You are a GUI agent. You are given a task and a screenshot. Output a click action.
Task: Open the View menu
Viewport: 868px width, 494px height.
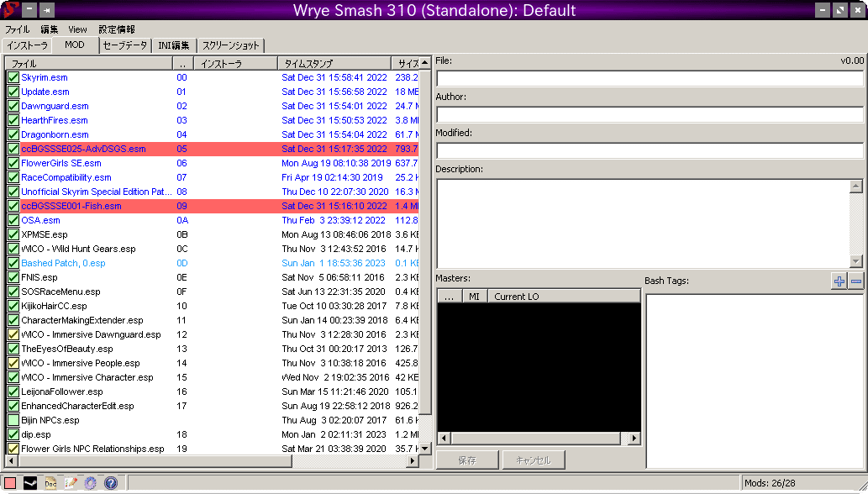(77, 29)
